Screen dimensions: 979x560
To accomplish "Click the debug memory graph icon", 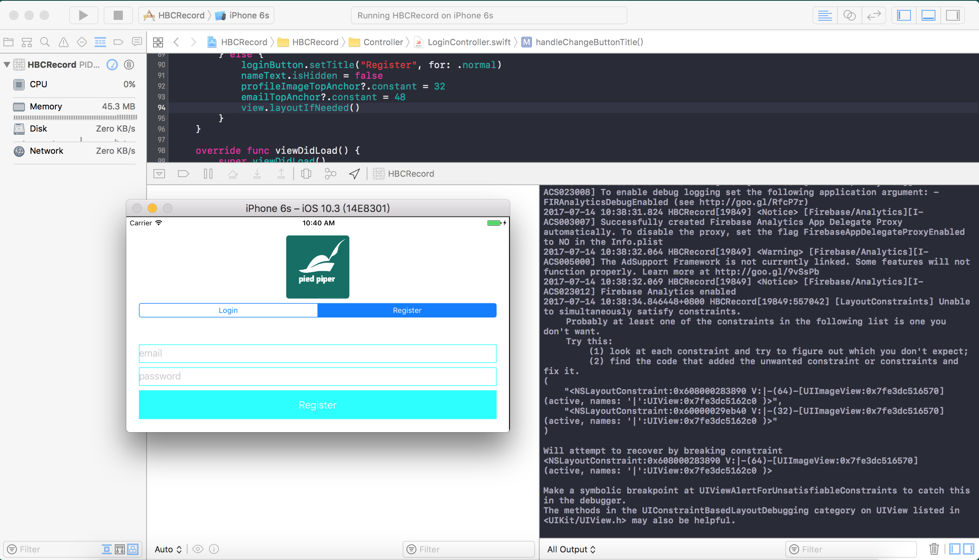I will pos(330,174).
